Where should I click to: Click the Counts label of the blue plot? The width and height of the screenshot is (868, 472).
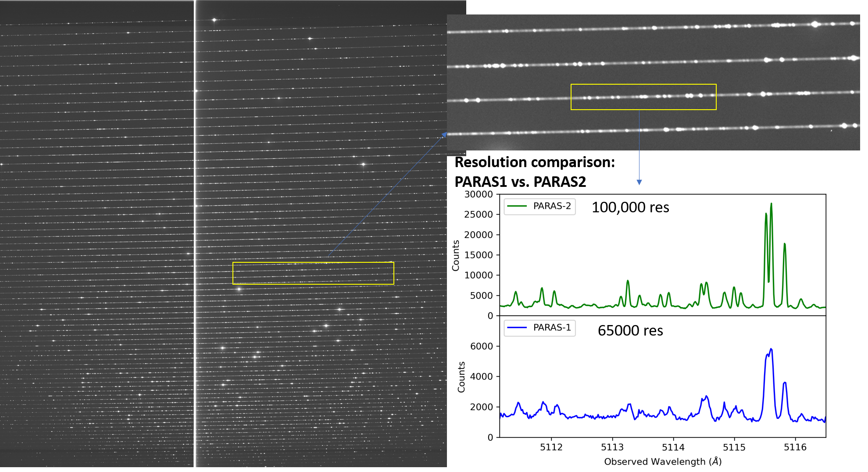coord(461,377)
